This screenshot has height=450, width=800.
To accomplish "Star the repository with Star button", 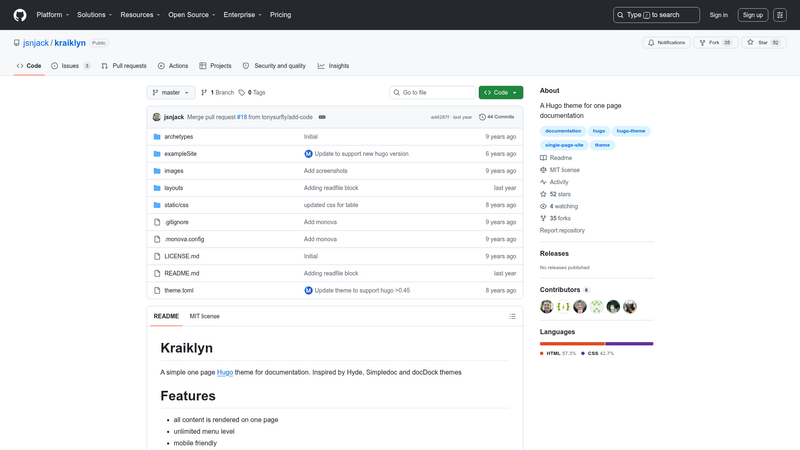I will (x=764, y=43).
